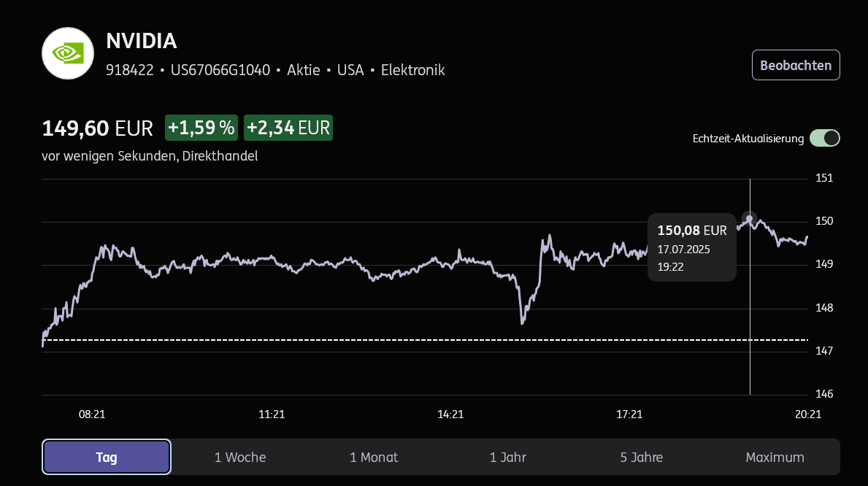The height and width of the screenshot is (486, 868).
Task: Click the 146 price axis label
Action: coord(824,394)
